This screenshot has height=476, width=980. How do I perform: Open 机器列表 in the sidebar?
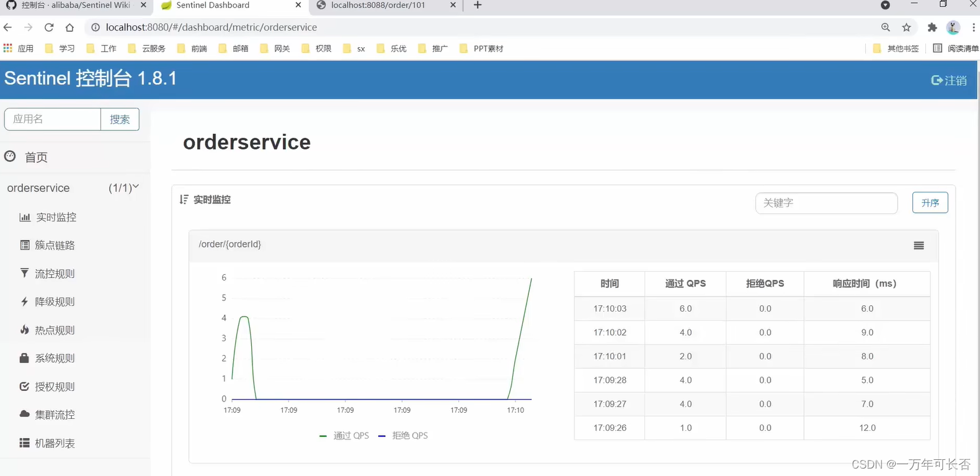click(55, 443)
